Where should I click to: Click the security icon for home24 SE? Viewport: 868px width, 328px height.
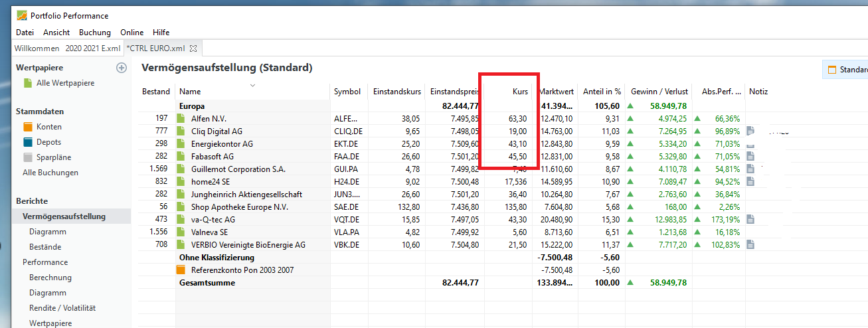[x=181, y=181]
